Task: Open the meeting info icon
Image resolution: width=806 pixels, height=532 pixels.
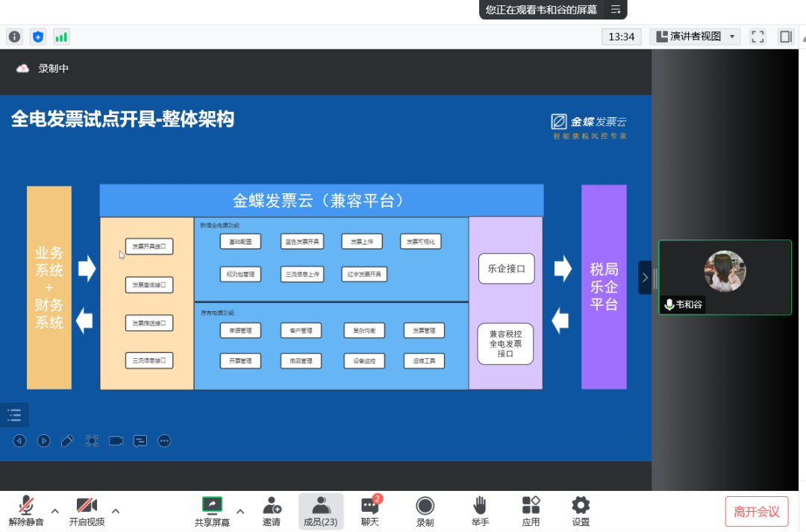Action: click(x=14, y=37)
